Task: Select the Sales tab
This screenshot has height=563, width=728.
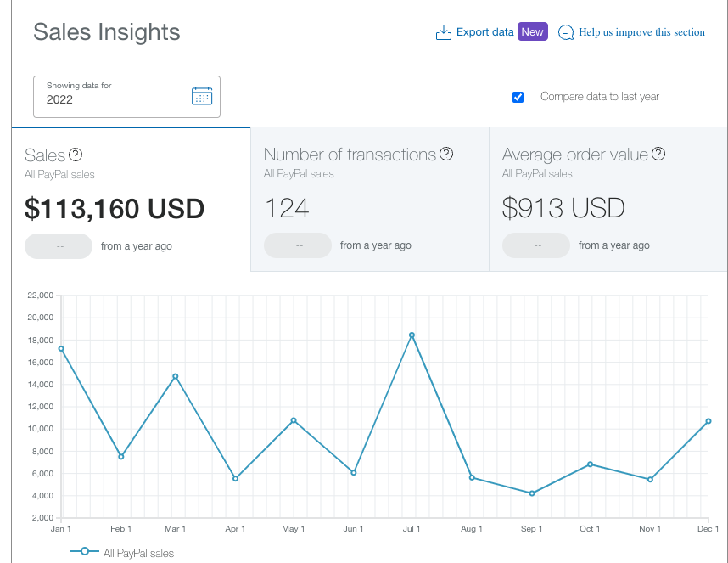Action: pos(131,199)
